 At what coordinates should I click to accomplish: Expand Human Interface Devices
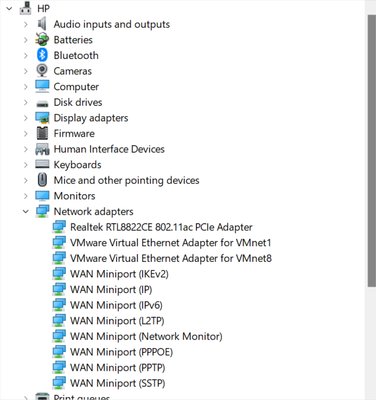(x=26, y=149)
